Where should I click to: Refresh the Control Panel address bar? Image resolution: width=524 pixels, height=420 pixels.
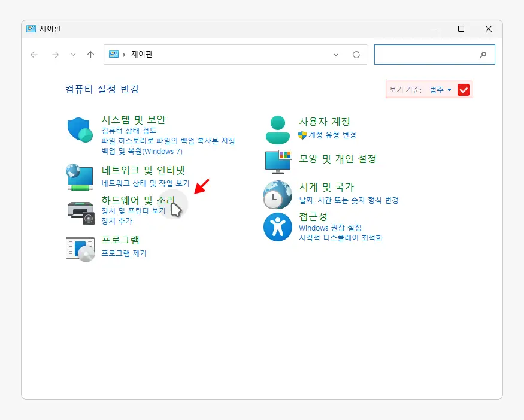pos(356,55)
